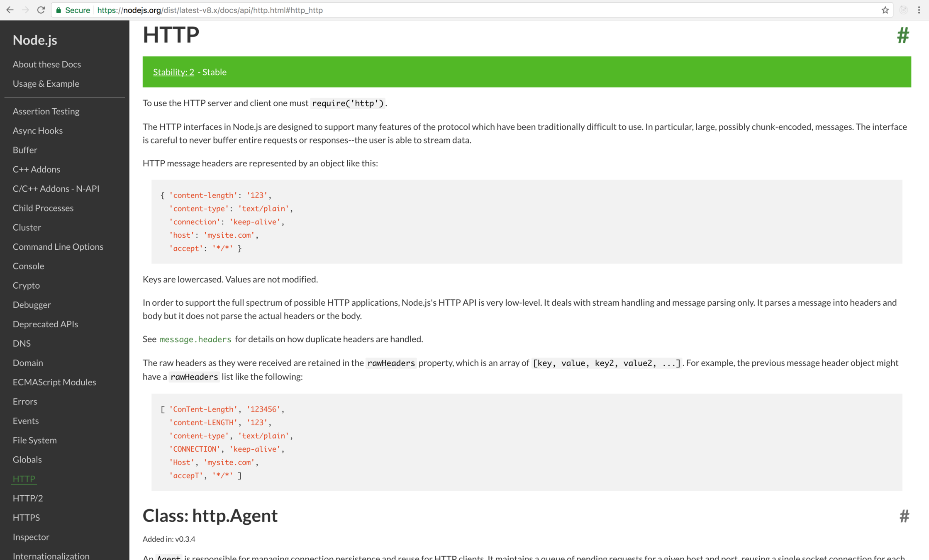The height and width of the screenshot is (560, 929).
Task: Open File System docs in sidebar
Action: (x=35, y=440)
